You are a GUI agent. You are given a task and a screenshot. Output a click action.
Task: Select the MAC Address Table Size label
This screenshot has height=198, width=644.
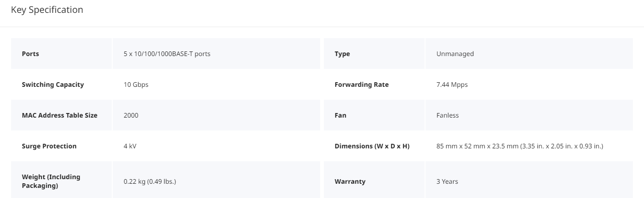[x=60, y=115]
